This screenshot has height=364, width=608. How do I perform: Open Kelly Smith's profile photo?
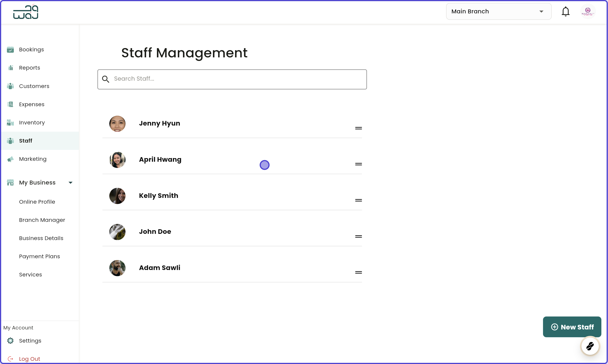(118, 196)
